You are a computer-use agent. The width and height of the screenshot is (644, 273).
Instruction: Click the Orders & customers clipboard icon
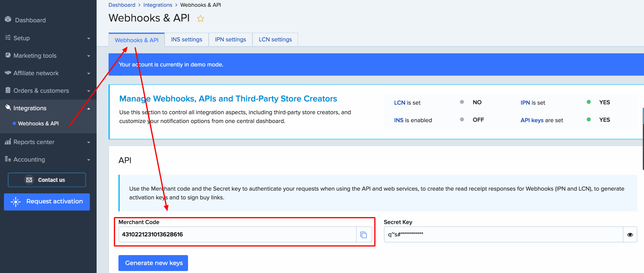8,90
